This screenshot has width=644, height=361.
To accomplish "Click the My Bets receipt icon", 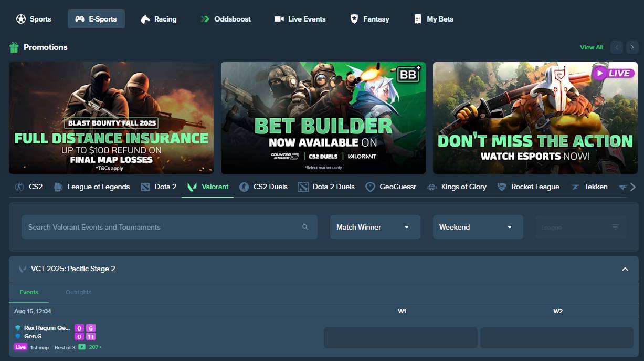I will [418, 19].
